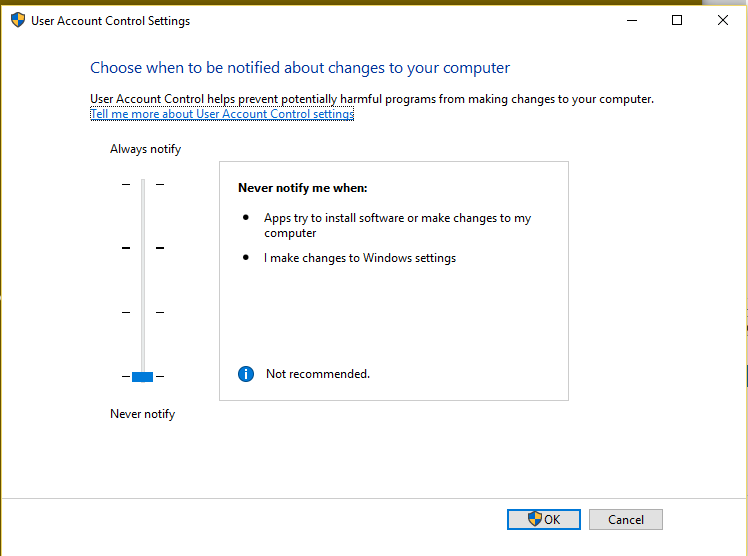This screenshot has height=556, width=748.
Task: Click the Never notify label
Action: [x=143, y=414]
